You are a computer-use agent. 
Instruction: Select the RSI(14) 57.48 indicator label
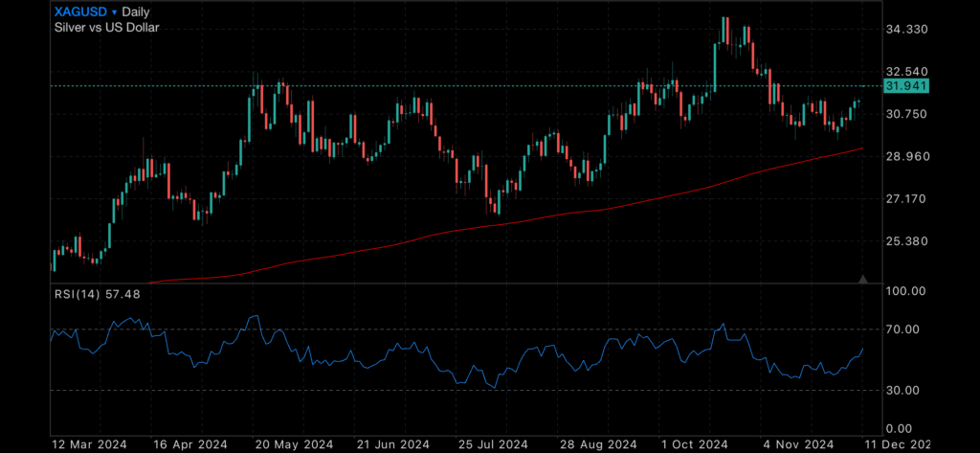[98, 293]
